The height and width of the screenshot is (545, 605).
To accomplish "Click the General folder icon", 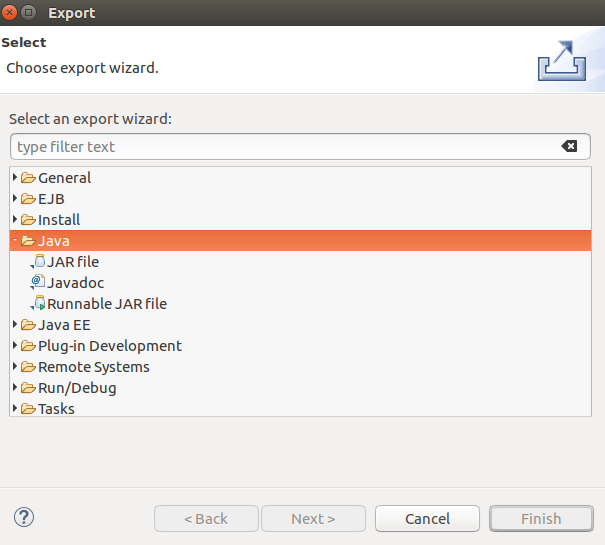I will (x=28, y=178).
